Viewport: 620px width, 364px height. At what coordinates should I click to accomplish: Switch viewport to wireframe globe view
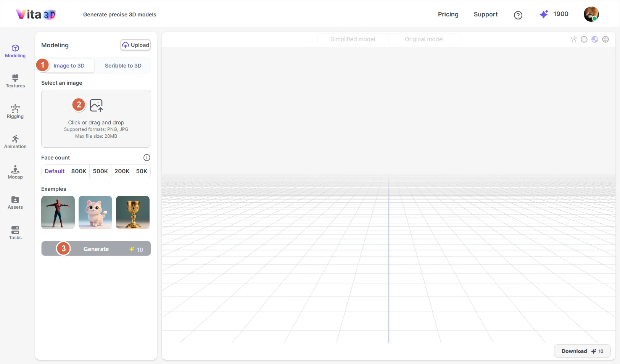point(606,39)
